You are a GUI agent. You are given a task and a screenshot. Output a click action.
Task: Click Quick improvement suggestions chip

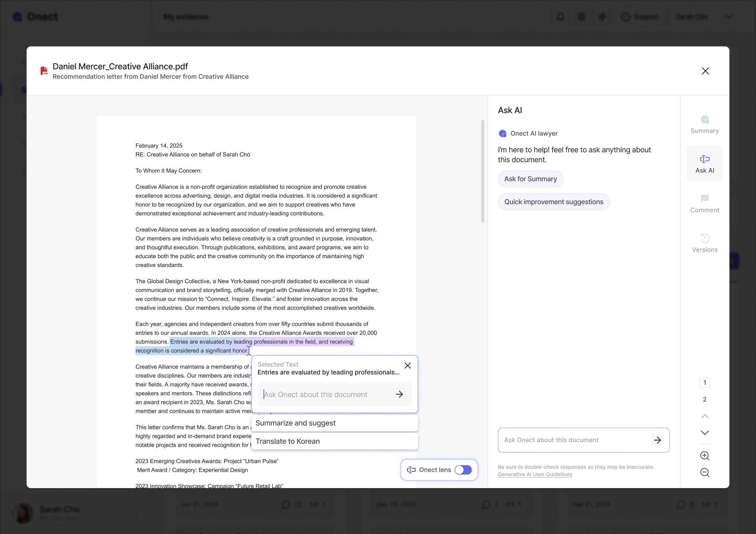553,202
